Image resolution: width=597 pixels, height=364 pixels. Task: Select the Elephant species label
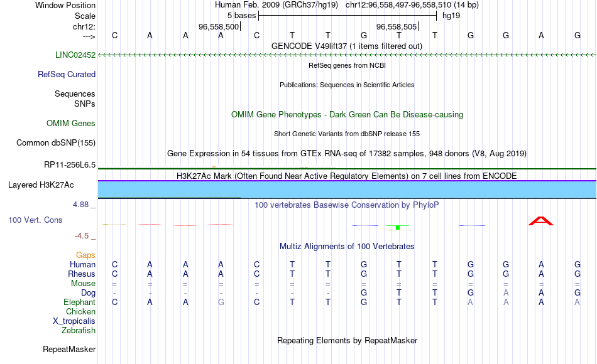tap(80, 302)
